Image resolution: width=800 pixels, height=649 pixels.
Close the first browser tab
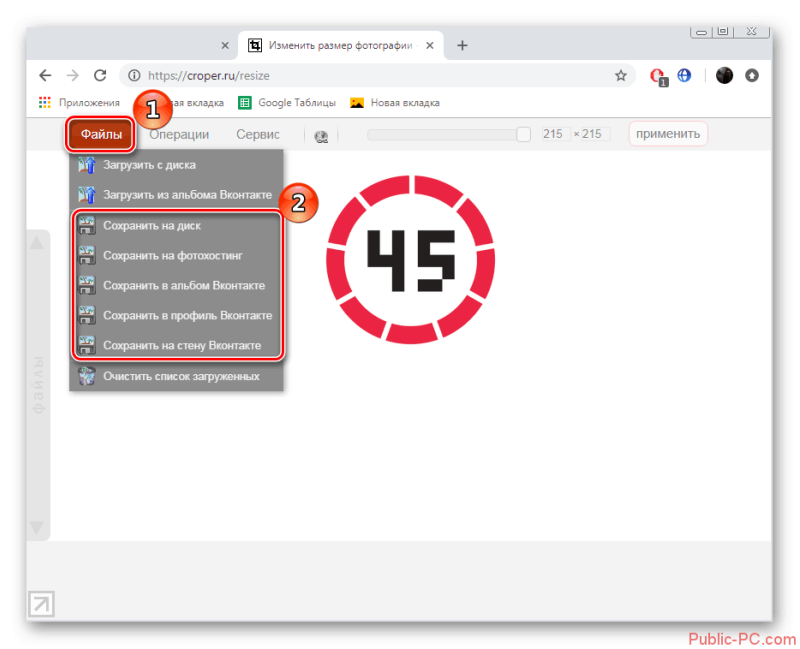(225, 45)
